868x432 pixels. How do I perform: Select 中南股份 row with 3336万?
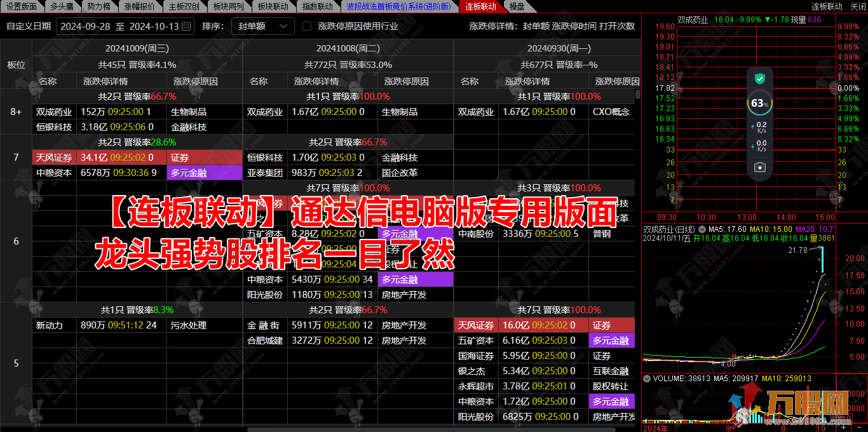coord(545,234)
